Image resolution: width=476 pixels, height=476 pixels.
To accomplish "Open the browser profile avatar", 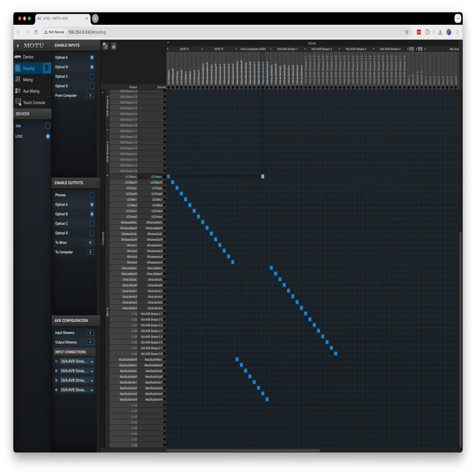I will pos(449,32).
